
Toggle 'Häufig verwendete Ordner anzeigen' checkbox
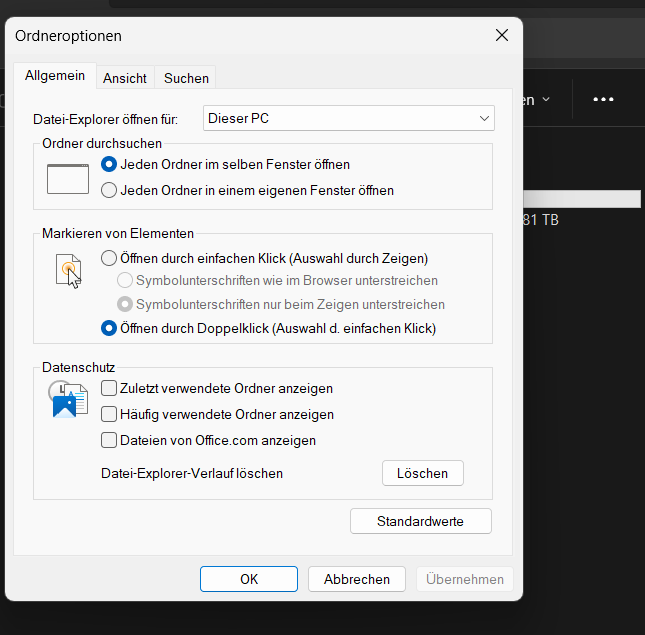(x=109, y=414)
